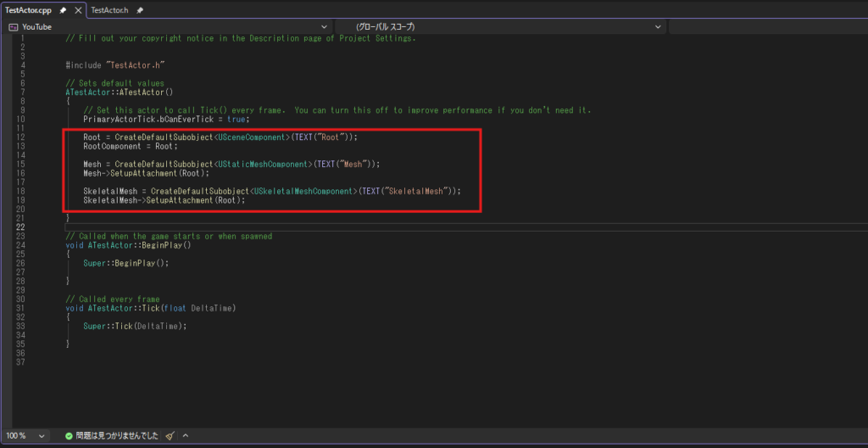This screenshot has height=448, width=868.
Task: Open the empty member dropdown at far right
Action: pos(767,27)
